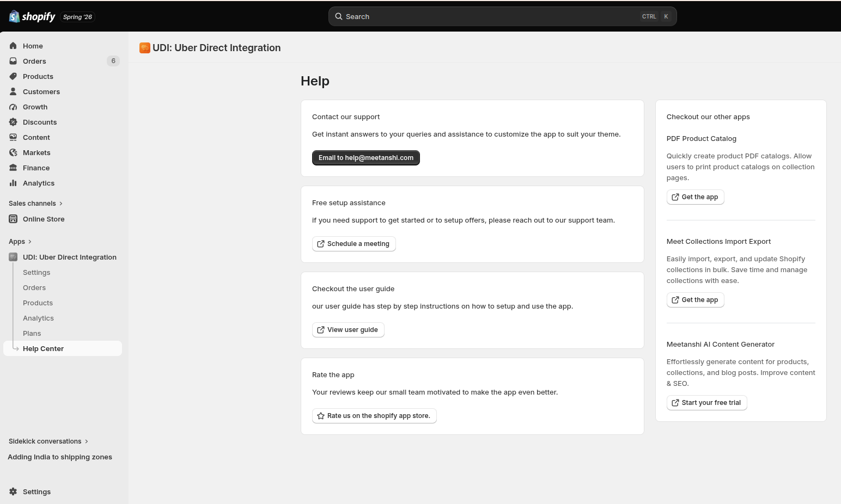This screenshot has height=504, width=841.
Task: Click the Finance bank icon
Action: [x=13, y=168]
